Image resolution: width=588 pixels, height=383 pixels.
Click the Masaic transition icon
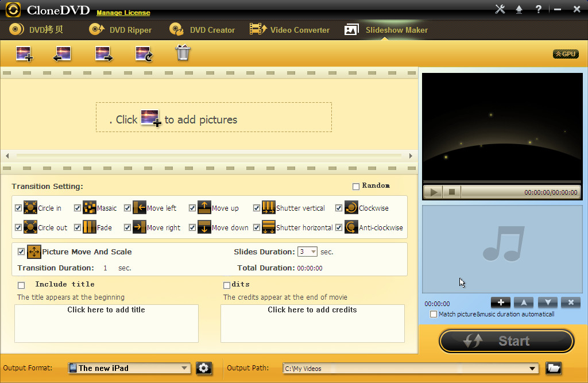pos(90,208)
